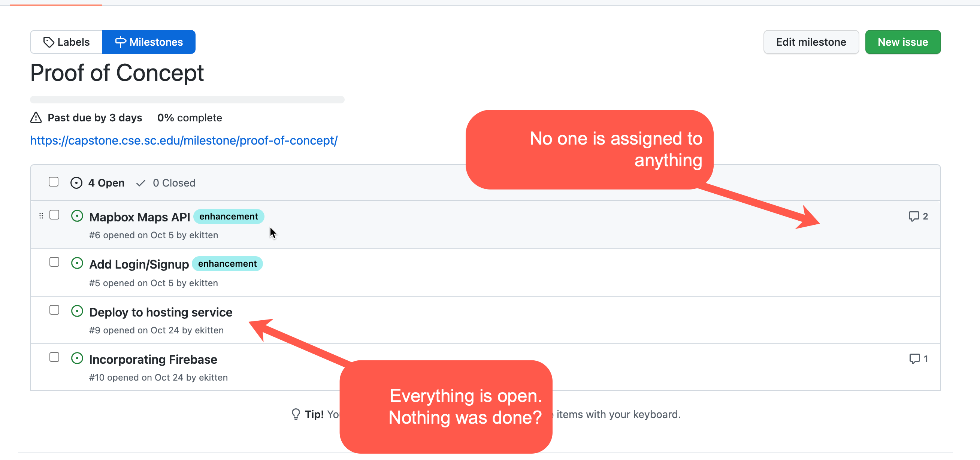980x460 pixels.
Task: Open the Incorporating Firebase issue
Action: [153, 359]
